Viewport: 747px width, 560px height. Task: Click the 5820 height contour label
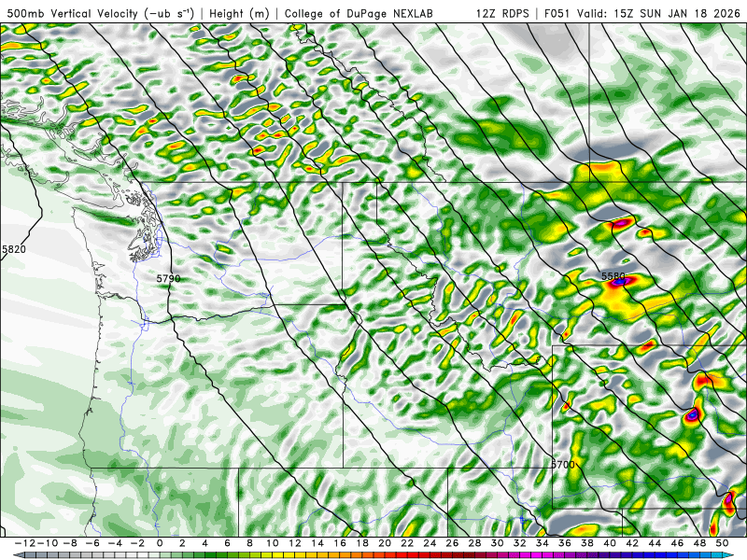coord(14,249)
